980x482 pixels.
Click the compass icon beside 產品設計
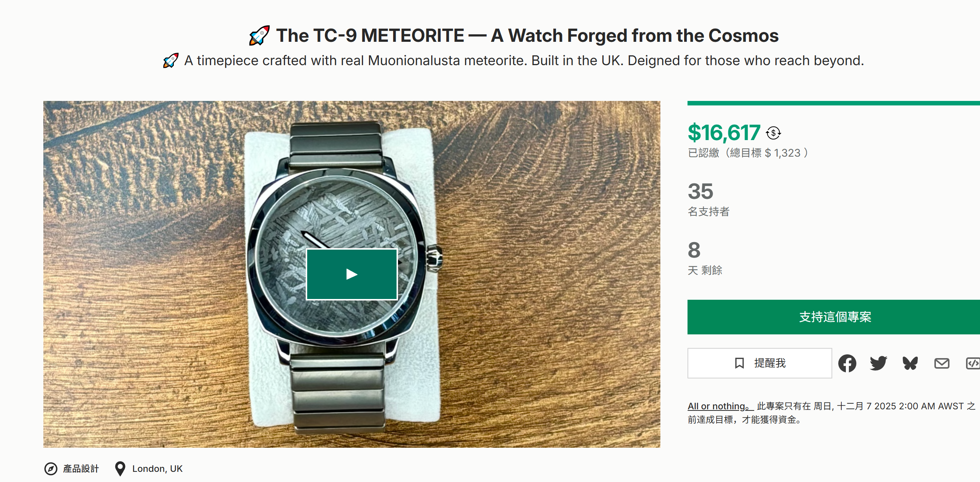51,469
